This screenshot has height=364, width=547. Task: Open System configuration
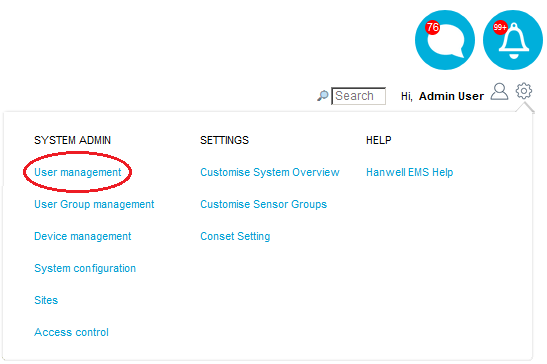point(85,268)
